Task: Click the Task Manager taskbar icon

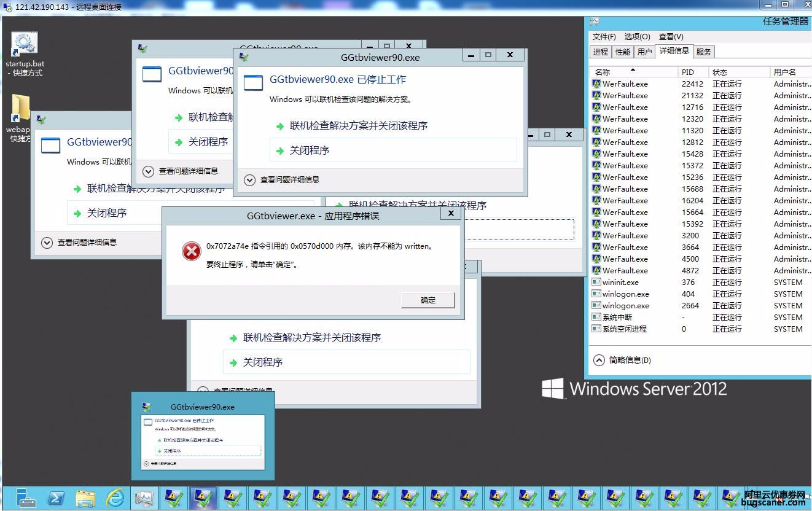Action: tap(144, 498)
